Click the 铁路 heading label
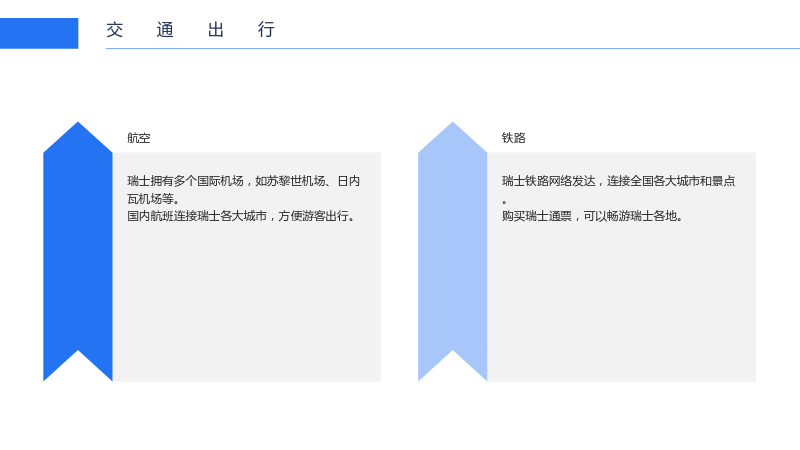Image resolution: width=800 pixels, height=450 pixels. (513, 138)
